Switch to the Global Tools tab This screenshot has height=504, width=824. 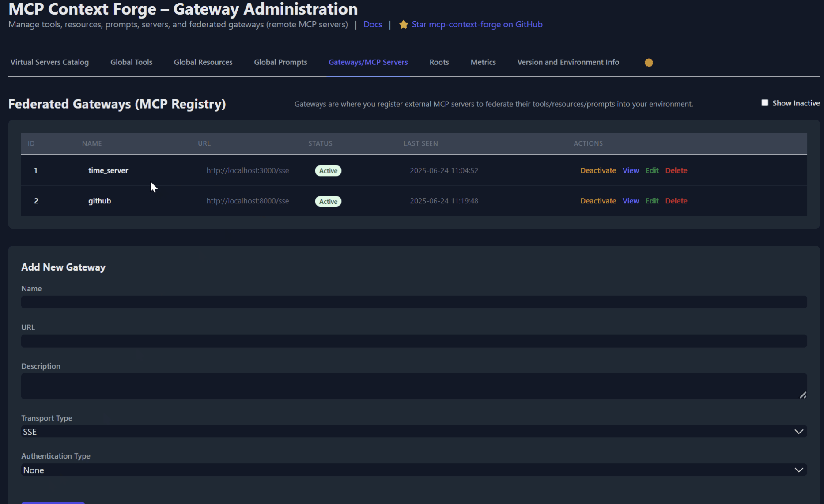click(131, 62)
